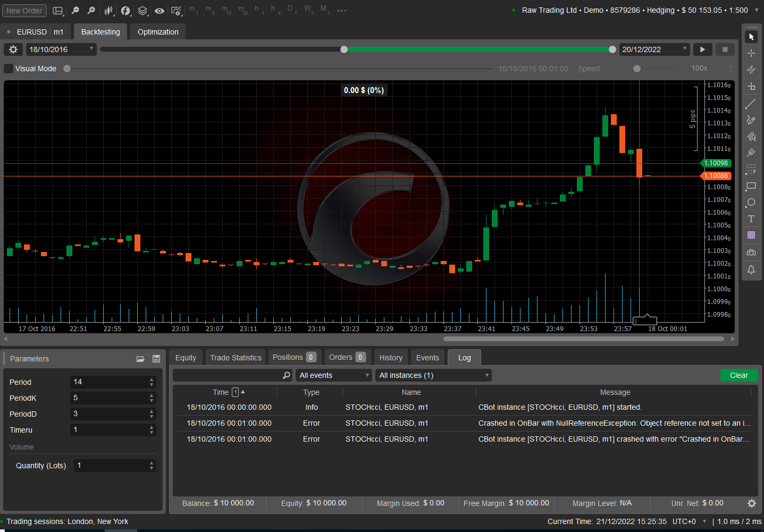Click the green Clear log button
Image resolution: width=764 pixels, height=532 pixels.
(739, 375)
